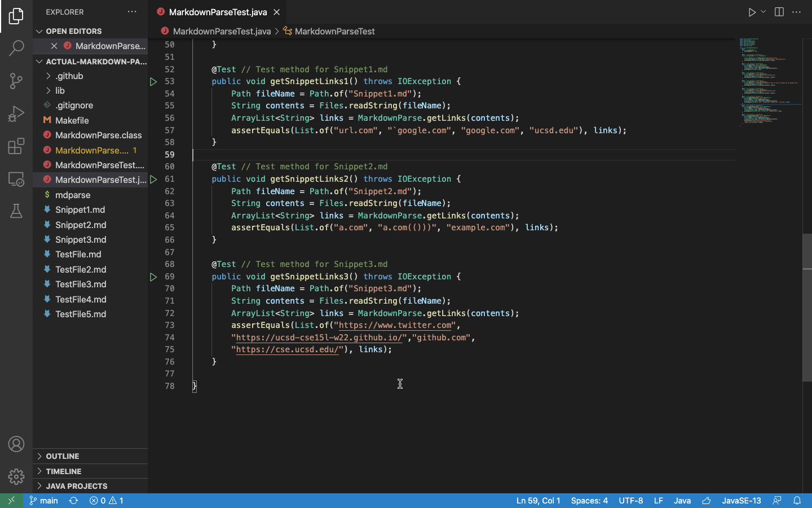Open the Testing flask view

16,211
